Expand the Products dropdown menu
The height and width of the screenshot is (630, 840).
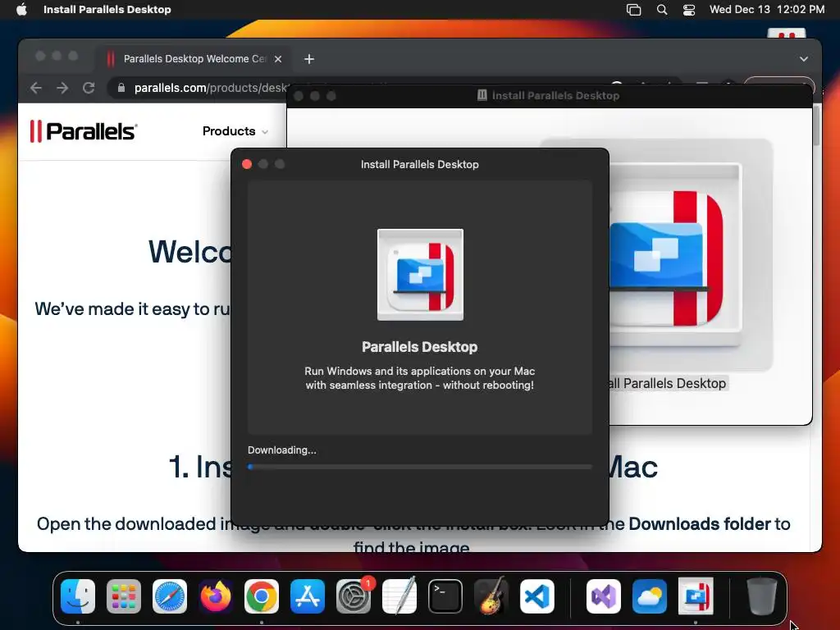point(235,131)
